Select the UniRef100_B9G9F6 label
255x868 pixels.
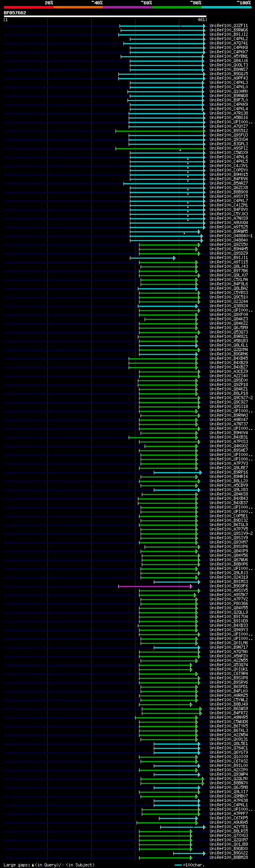pyautogui.click(x=229, y=586)
